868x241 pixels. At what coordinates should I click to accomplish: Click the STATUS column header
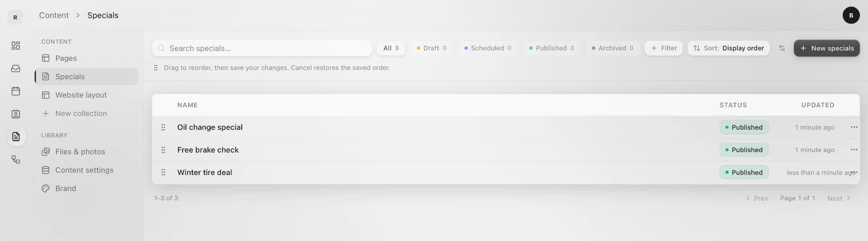tap(733, 105)
